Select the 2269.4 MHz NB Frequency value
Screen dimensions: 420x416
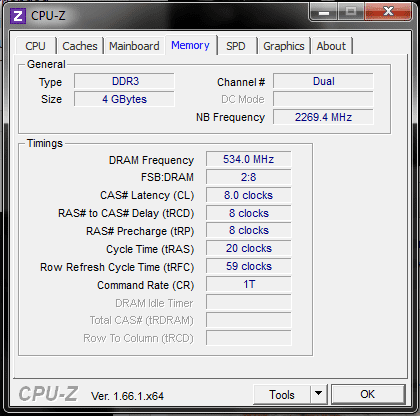coord(323,117)
